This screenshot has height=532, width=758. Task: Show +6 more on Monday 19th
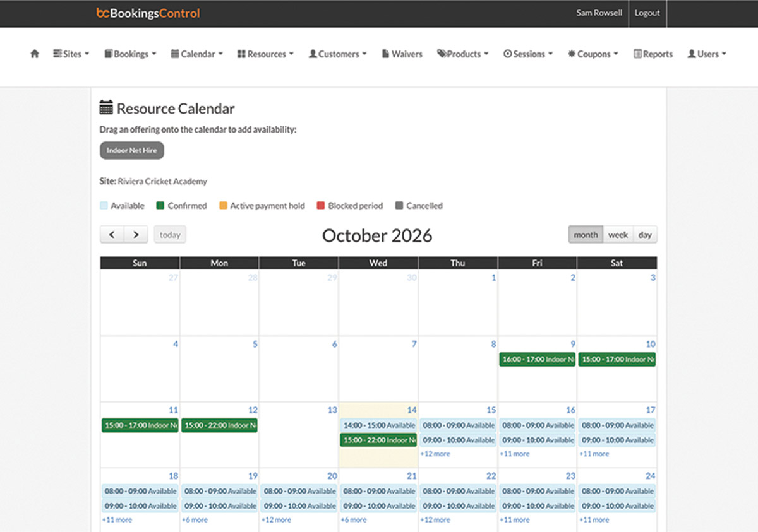click(x=195, y=520)
